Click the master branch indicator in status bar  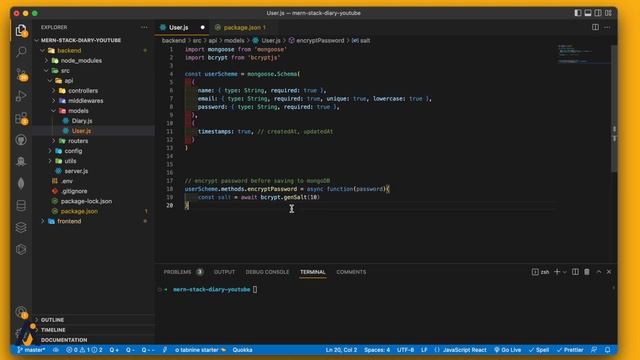coord(31,350)
